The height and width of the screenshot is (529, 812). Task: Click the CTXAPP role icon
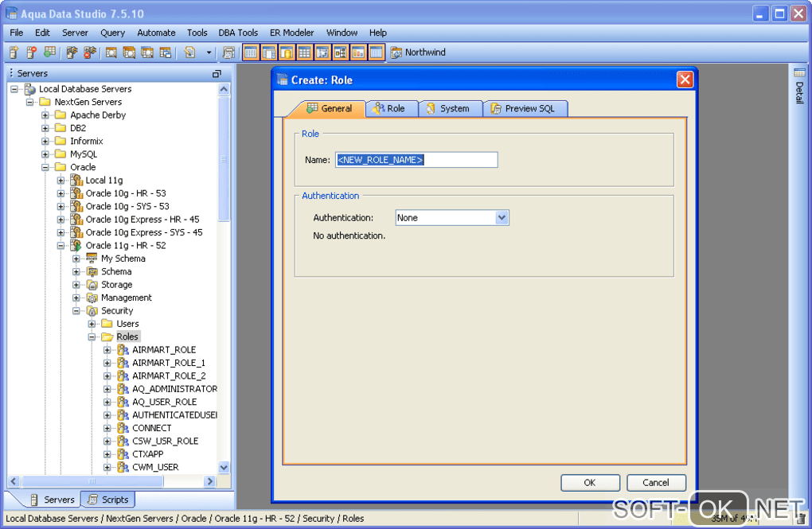[123, 454]
